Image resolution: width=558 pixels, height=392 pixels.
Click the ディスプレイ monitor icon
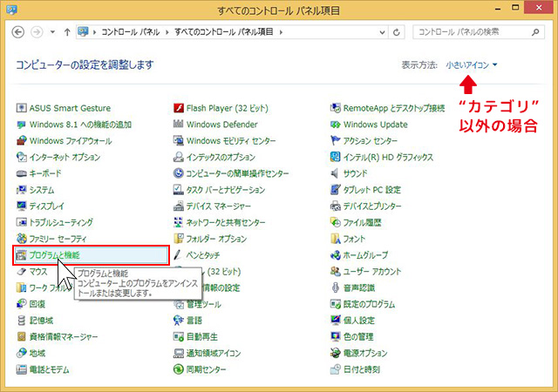click(x=21, y=206)
